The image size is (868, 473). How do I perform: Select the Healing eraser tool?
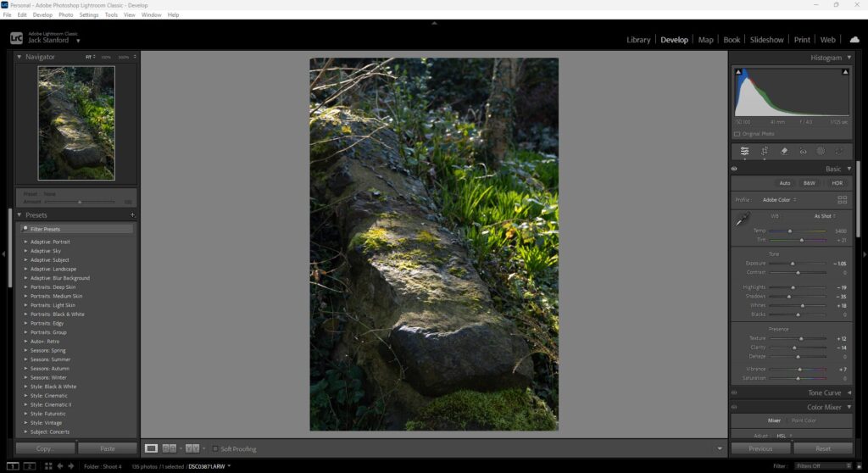coord(784,151)
